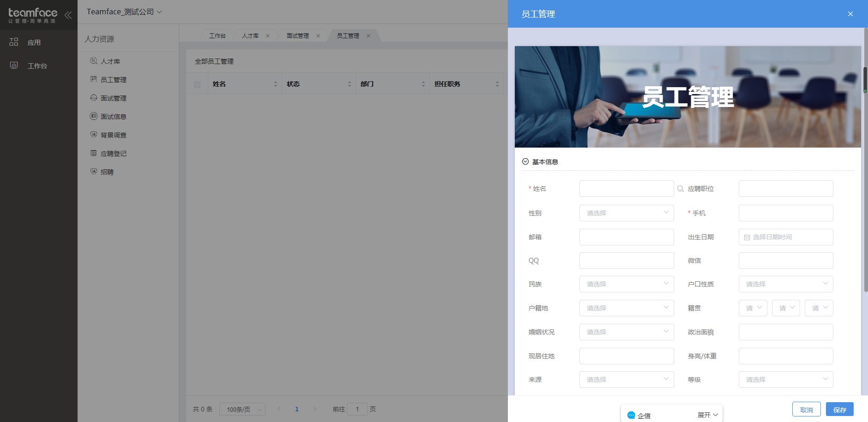Toggle the select-all checkbox in table header

pyautogui.click(x=197, y=84)
